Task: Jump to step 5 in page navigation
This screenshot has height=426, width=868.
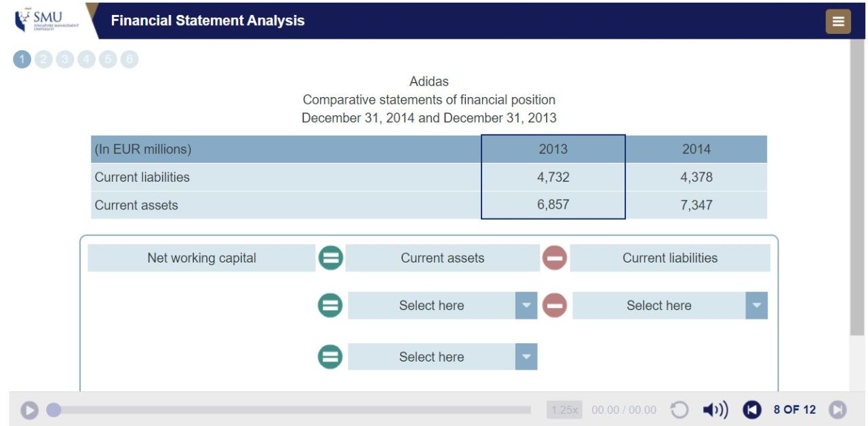Action: coord(108,60)
